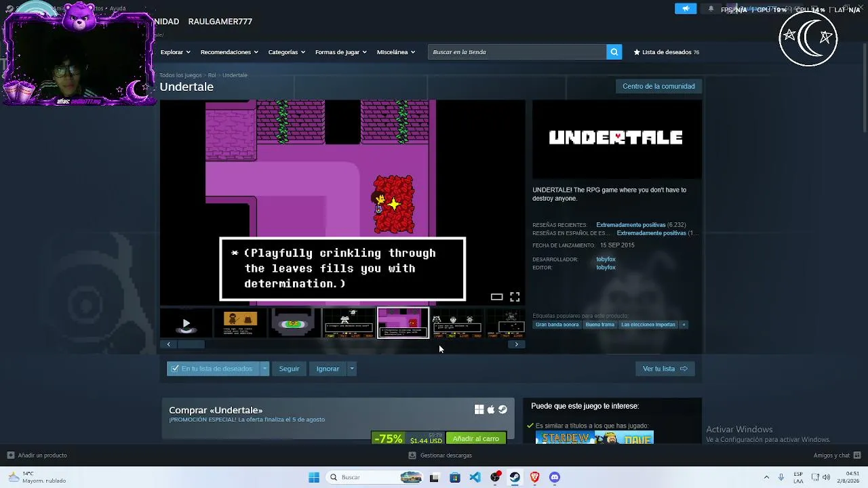Image resolution: width=868 pixels, height=488 pixels.
Task: Open the developer tobyfox link
Action: click(606, 260)
